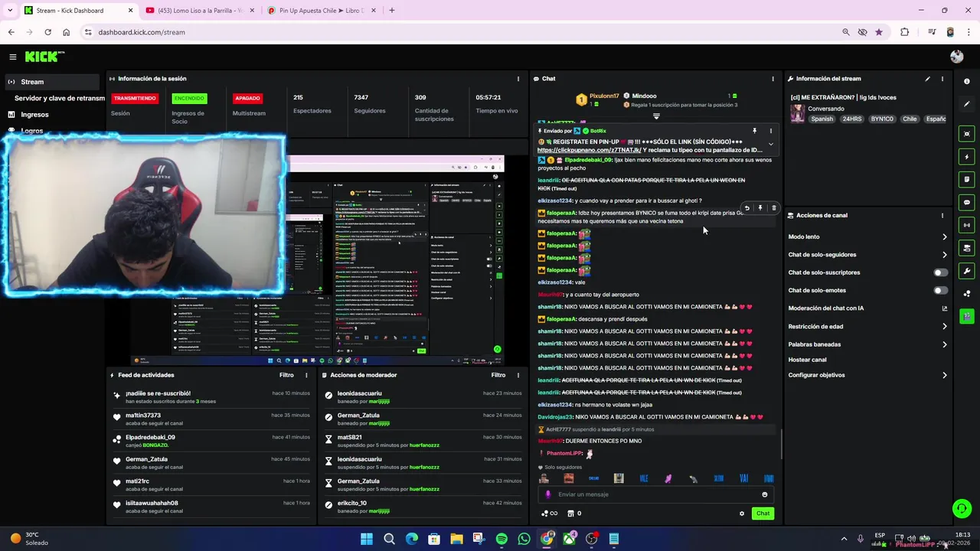Click the stream category thumbnail

point(798,113)
